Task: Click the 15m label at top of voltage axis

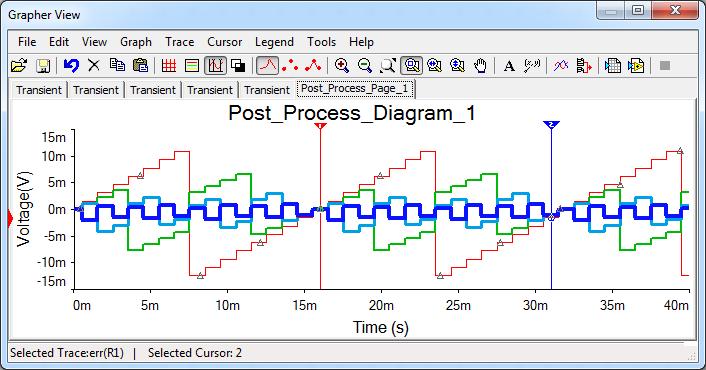Action: tap(53, 137)
